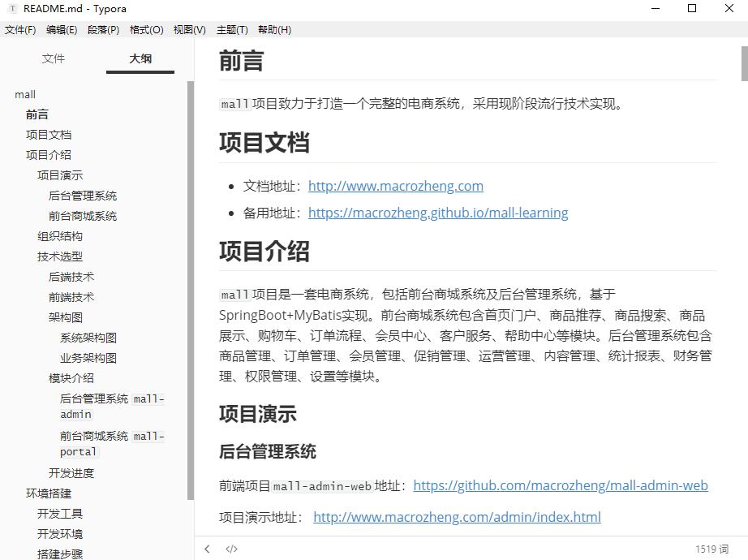The image size is (748, 560).
Task: Select 前台商城系统 mall-portal outline entry
Action: pos(112,443)
